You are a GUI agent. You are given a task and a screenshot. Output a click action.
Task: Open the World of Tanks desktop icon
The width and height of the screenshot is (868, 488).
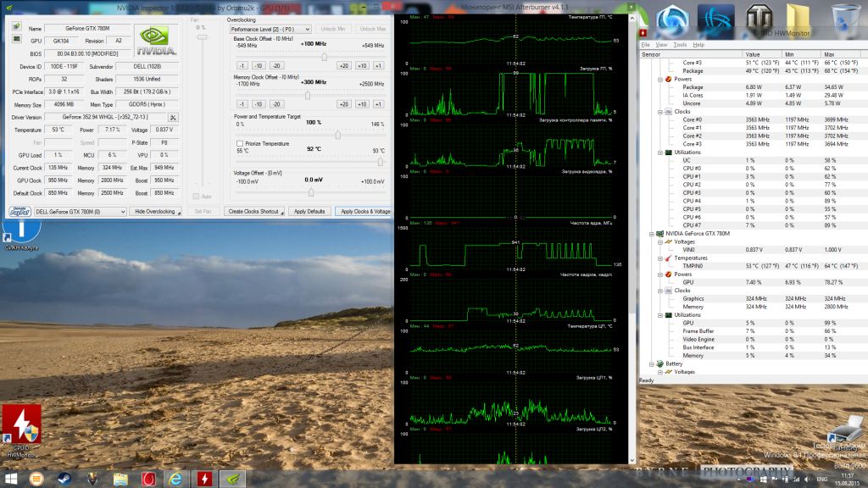coord(759,19)
